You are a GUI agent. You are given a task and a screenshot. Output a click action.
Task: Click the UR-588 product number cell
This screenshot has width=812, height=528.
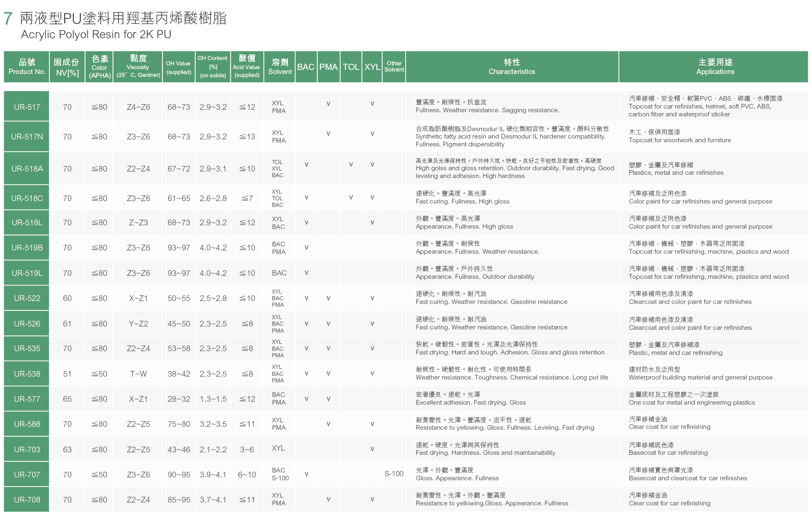click(27, 424)
